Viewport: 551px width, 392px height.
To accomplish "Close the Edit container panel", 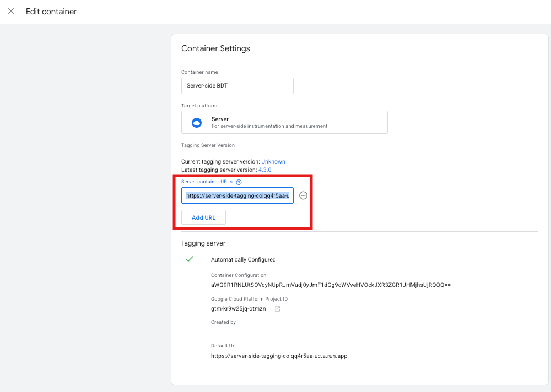I will tap(11, 11).
